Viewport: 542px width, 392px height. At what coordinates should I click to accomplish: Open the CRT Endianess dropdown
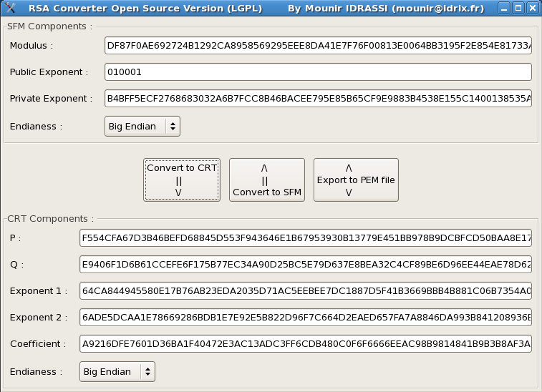117,372
